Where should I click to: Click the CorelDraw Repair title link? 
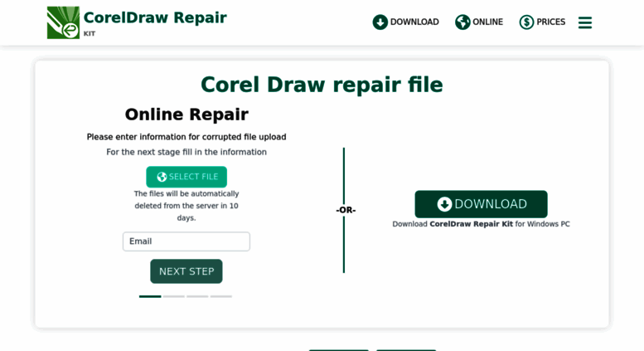pyautogui.click(x=155, y=17)
